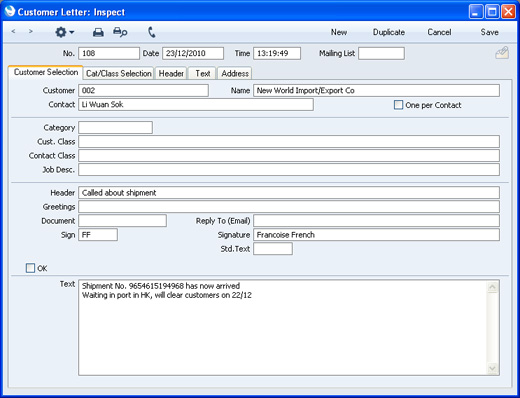The width and height of the screenshot is (520, 398).
Task: Open the Cat/Class Selection tab
Action: pos(119,73)
